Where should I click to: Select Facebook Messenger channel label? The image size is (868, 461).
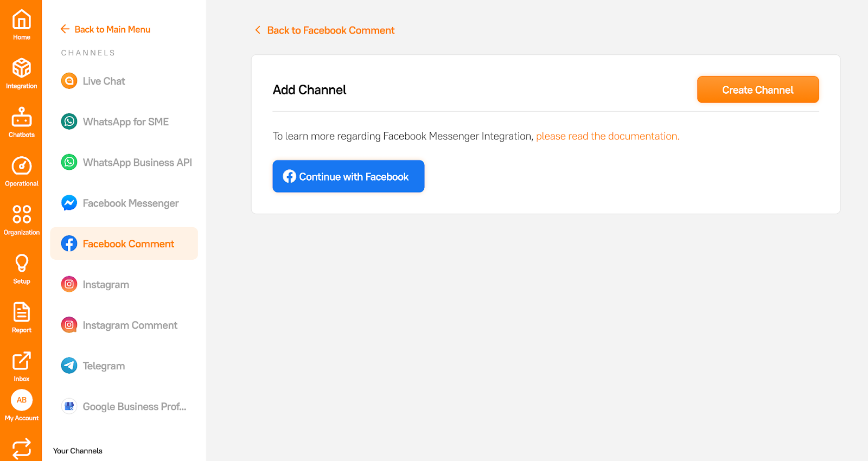click(131, 203)
